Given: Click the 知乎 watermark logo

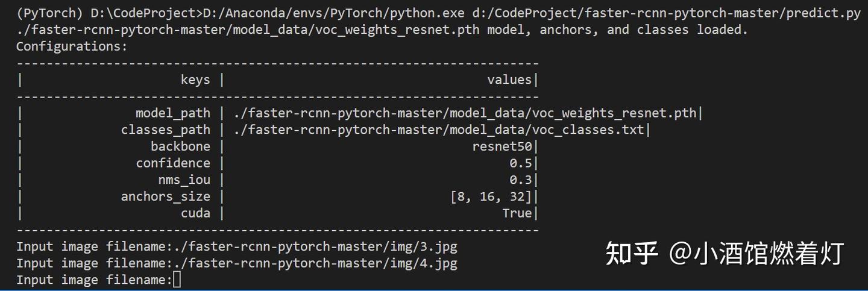Looking at the screenshot, I should [631, 254].
